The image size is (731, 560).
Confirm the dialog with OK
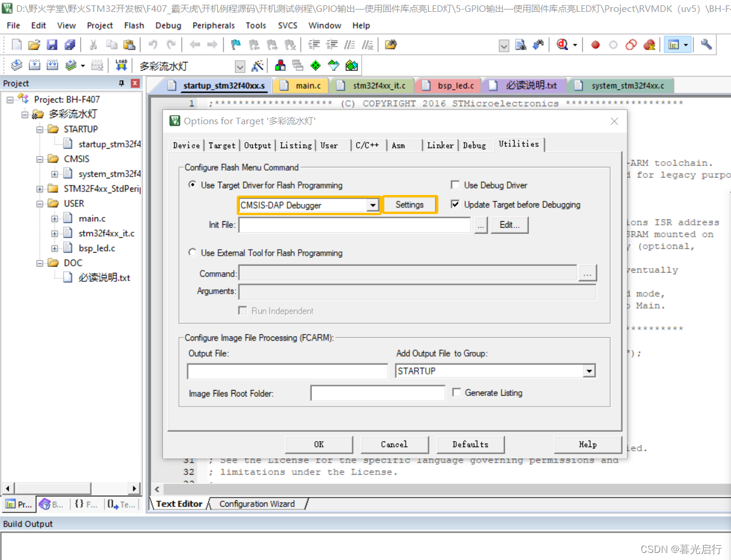[x=319, y=444]
